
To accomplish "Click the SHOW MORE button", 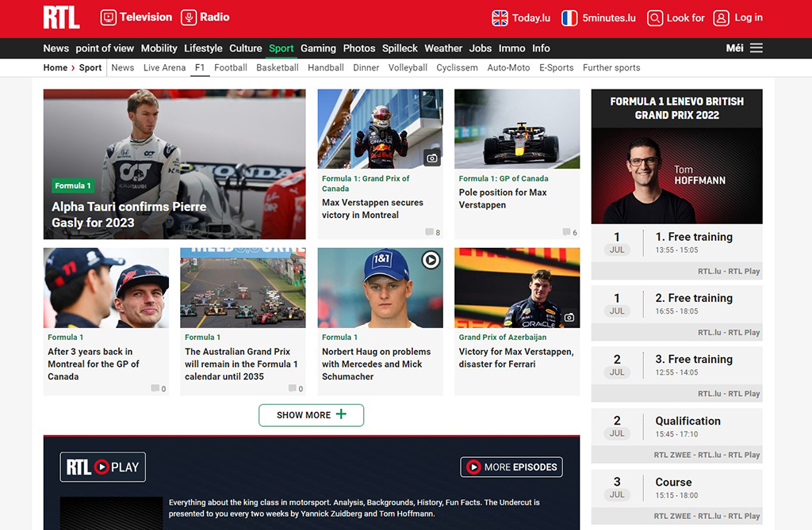I will coord(311,415).
